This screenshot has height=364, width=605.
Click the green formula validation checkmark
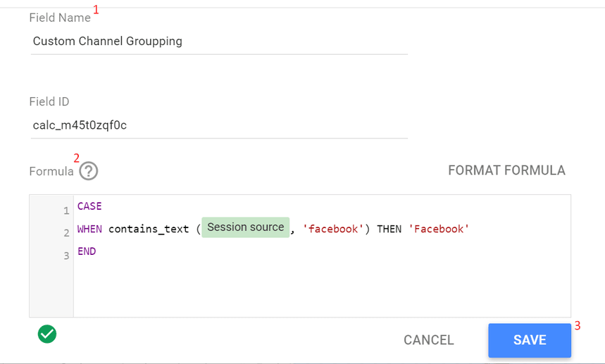[x=47, y=334]
